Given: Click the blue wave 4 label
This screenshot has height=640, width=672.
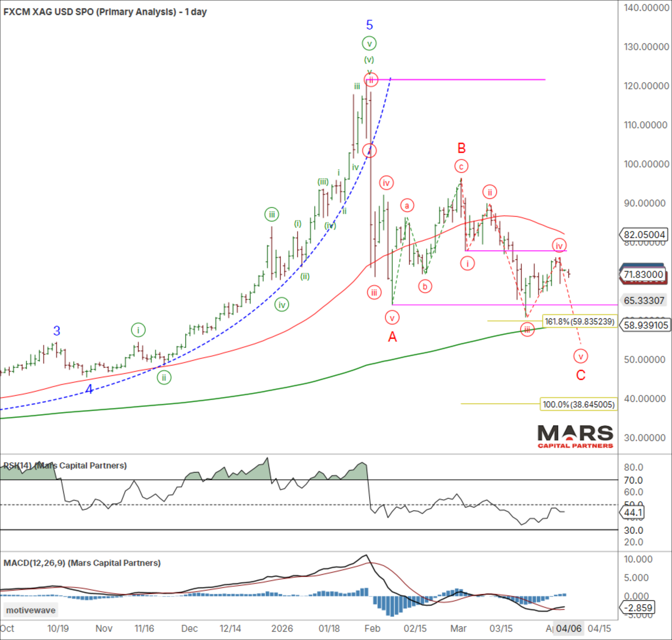Looking at the screenshot, I should tap(89, 389).
